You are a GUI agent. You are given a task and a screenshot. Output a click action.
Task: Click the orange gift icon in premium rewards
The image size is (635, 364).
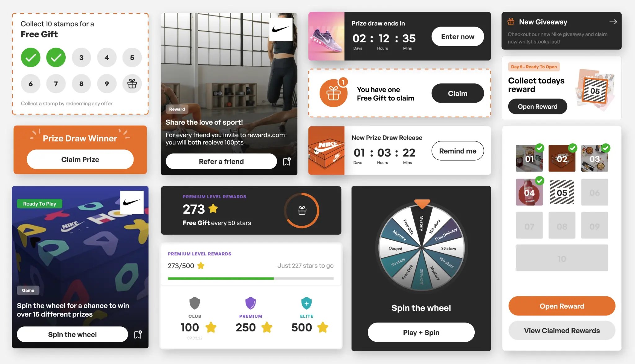click(301, 210)
